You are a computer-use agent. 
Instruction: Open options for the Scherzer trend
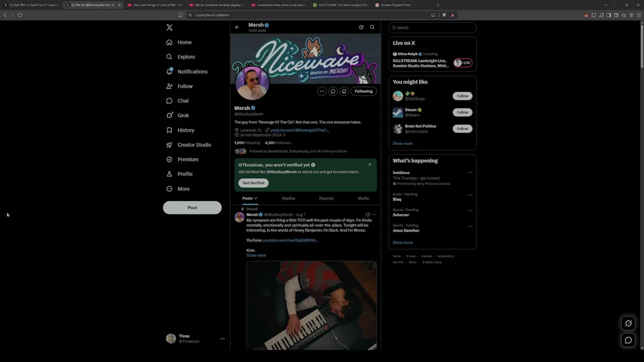(x=470, y=211)
